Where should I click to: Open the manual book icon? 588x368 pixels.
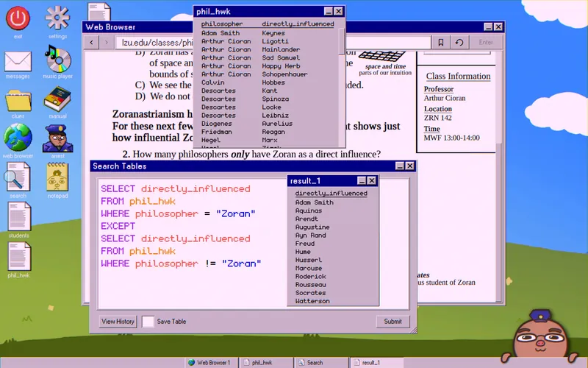coord(57,99)
